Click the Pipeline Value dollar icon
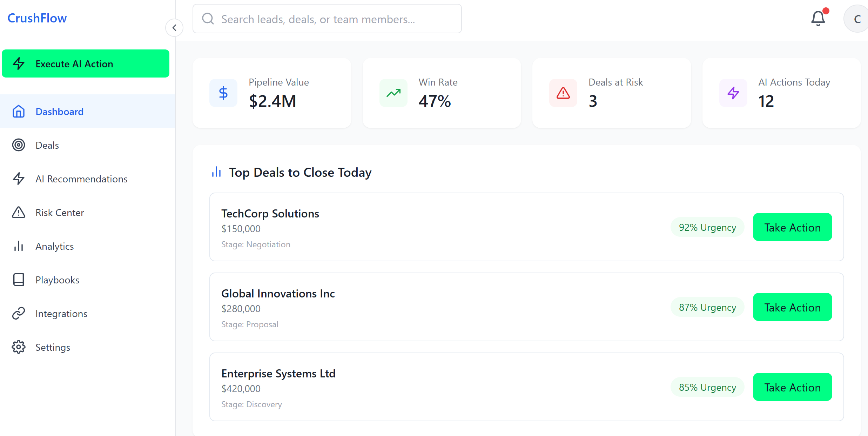This screenshot has height=436, width=868. click(223, 93)
